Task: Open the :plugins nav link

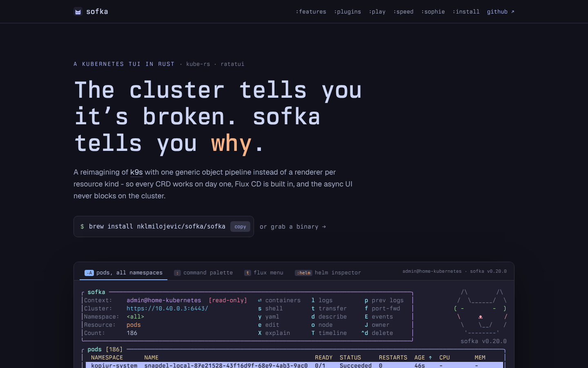Action: pyautogui.click(x=347, y=11)
